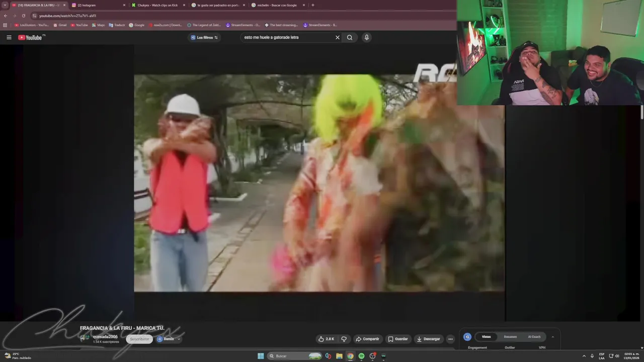This screenshot has width=644, height=362.
Task: Open the YouTube hamburger guide menu
Action: click(9, 37)
